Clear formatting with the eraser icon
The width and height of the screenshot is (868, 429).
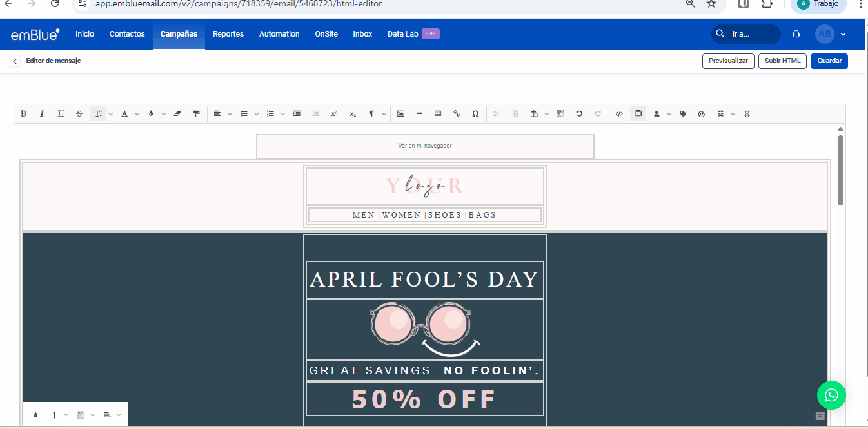pyautogui.click(x=177, y=114)
